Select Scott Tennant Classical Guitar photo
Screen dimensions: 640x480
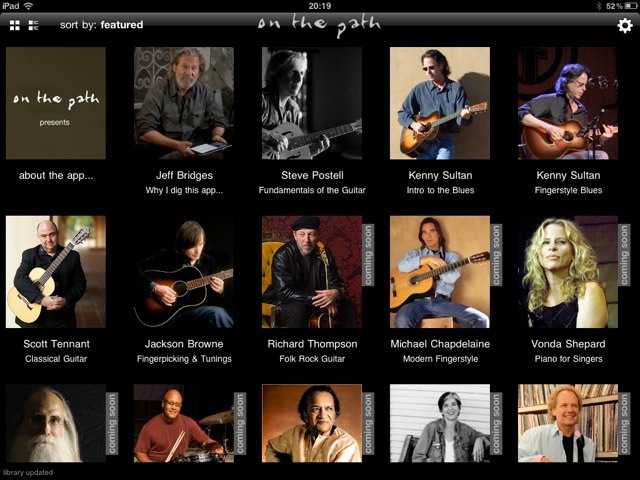tap(56, 272)
